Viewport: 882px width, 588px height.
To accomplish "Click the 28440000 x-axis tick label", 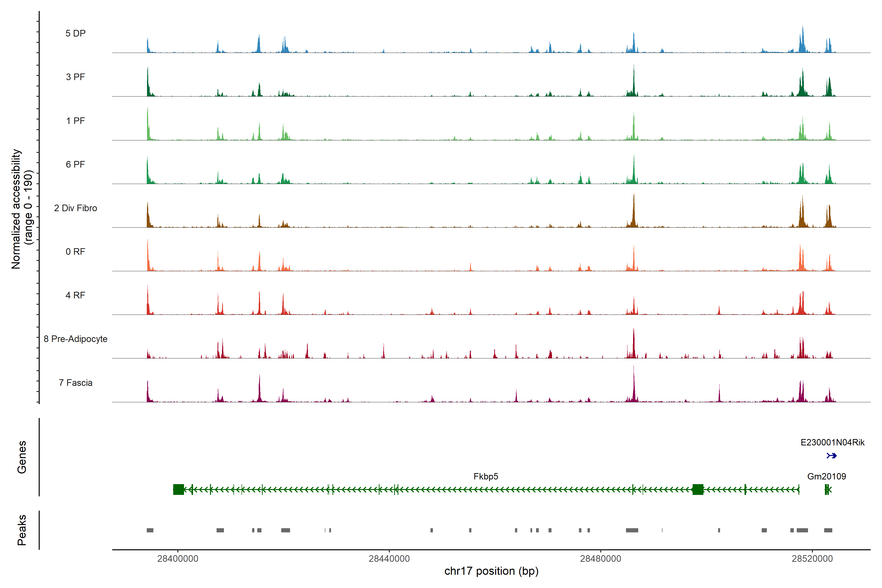I will tap(389, 558).
